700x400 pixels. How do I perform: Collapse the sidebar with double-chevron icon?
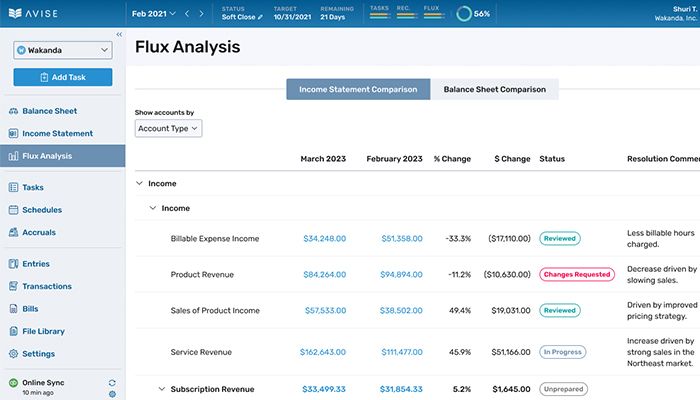coord(119,35)
